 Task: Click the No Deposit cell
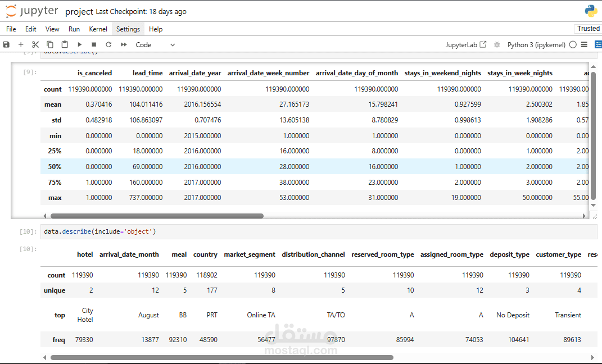[513, 315]
